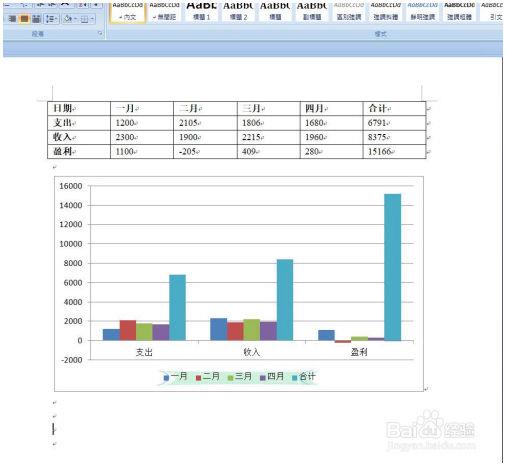Click the 合计 legend entry in chart

(304, 377)
